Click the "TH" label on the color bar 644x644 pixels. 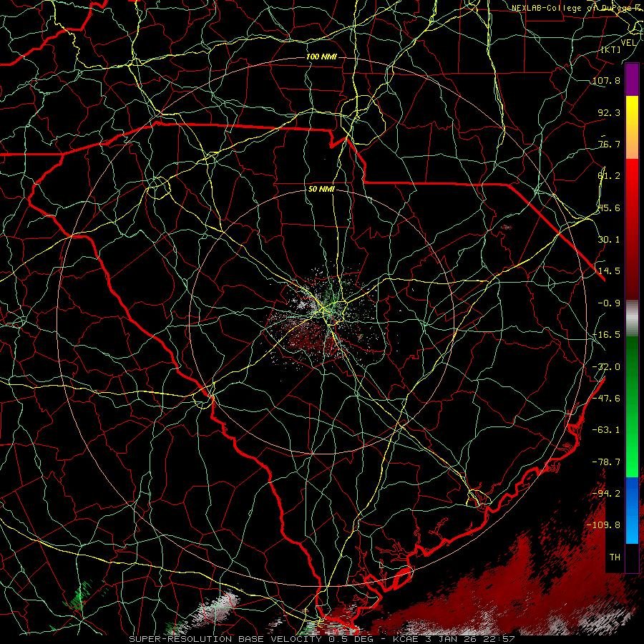pos(615,557)
